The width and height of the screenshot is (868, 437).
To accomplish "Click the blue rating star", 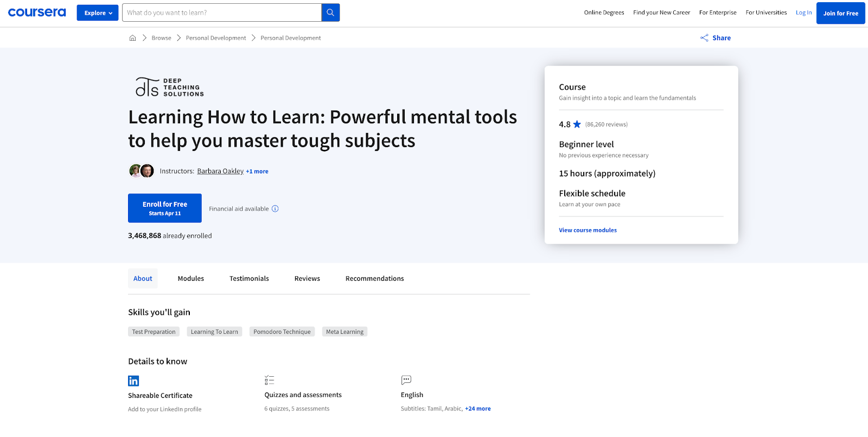I will point(577,124).
